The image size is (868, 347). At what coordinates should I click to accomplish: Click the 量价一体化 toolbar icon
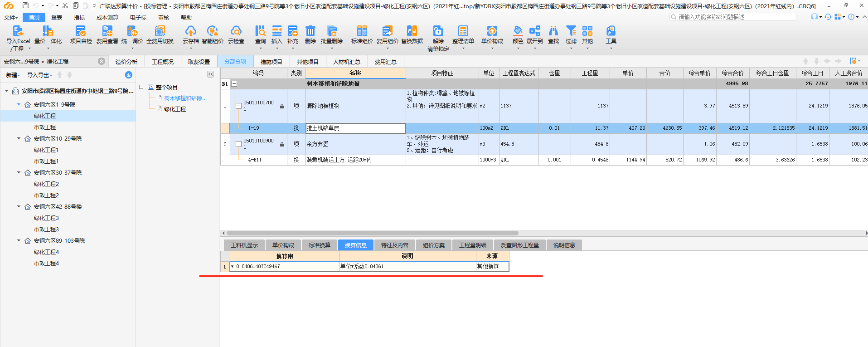point(48,35)
